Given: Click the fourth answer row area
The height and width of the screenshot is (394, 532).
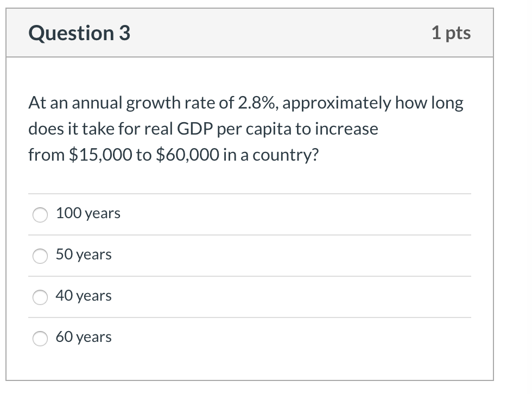Looking at the screenshot, I should tap(250, 338).
